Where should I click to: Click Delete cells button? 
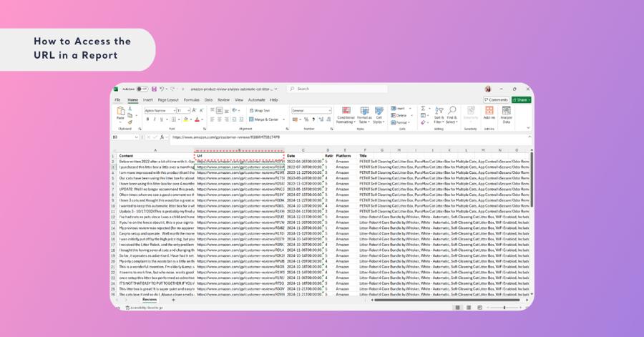click(399, 115)
